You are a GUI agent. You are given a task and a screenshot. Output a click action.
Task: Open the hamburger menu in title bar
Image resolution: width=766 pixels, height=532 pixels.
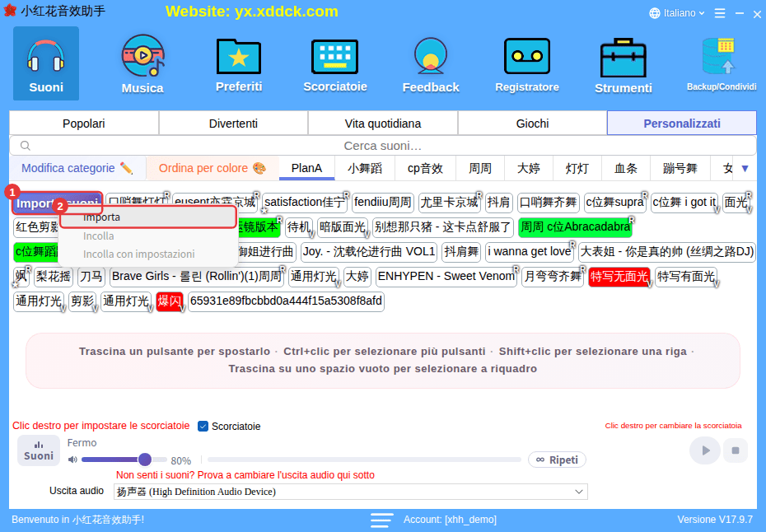720,13
